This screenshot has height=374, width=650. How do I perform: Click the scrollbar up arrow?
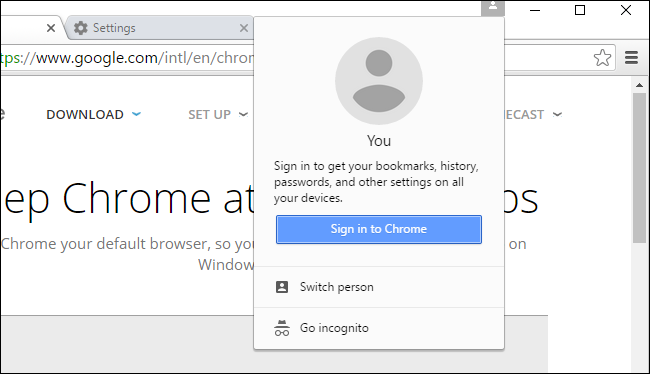click(x=640, y=85)
